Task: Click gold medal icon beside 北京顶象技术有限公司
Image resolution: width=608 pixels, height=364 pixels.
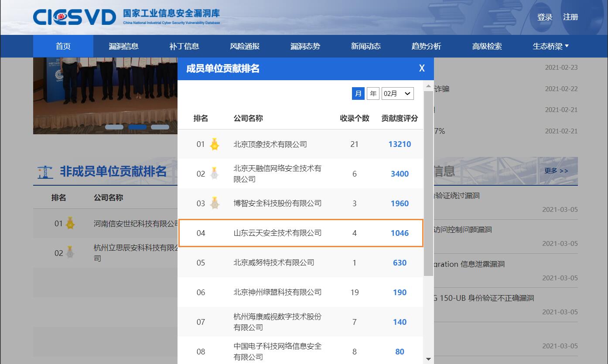Action: [x=214, y=144]
